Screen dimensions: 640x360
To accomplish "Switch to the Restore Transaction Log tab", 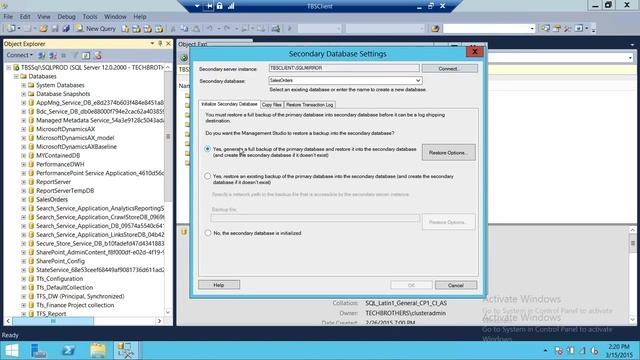I will tap(309, 105).
